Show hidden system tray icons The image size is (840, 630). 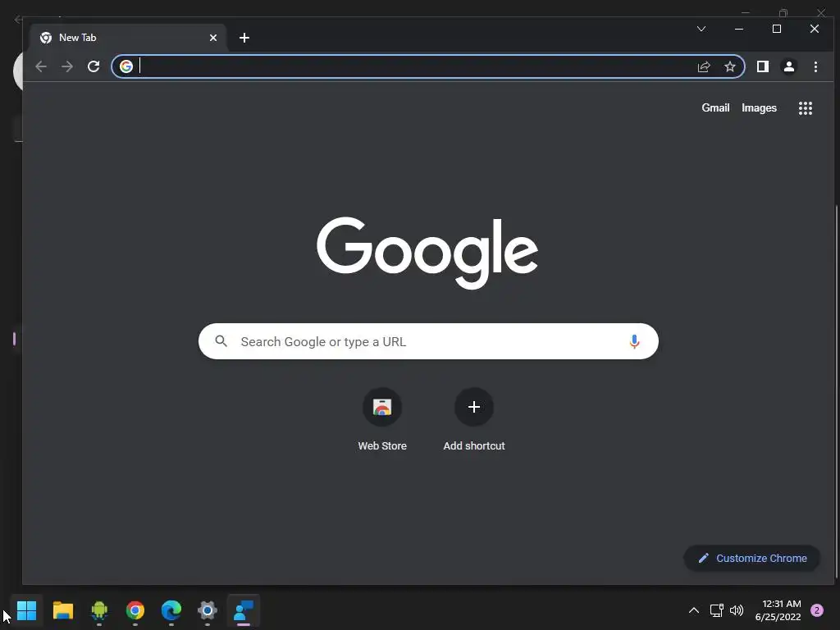pos(694,610)
